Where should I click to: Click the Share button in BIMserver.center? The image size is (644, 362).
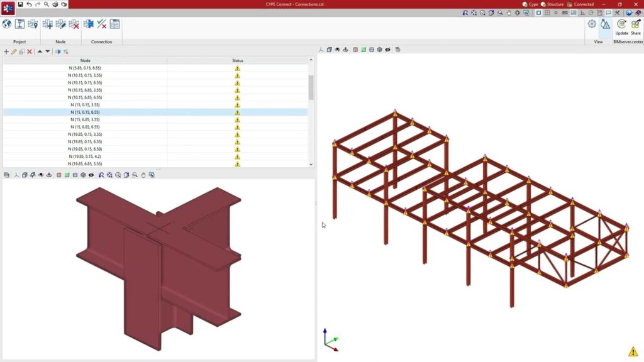pyautogui.click(x=636, y=26)
